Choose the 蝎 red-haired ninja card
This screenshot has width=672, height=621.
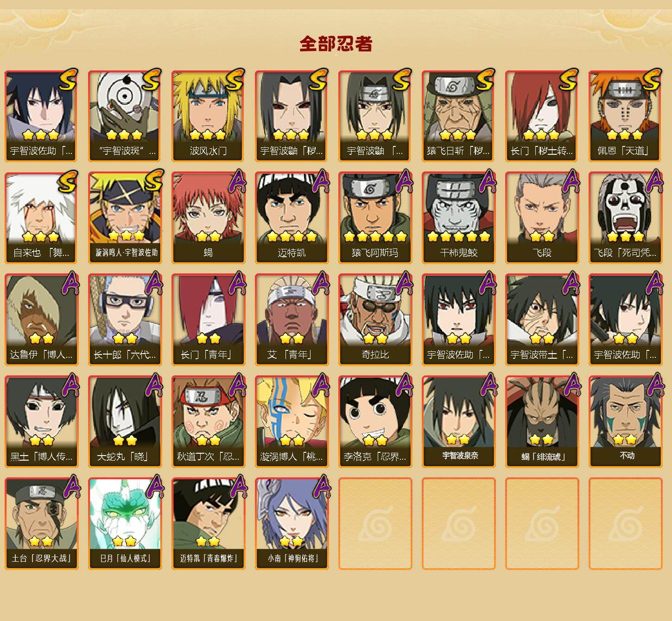(208, 218)
